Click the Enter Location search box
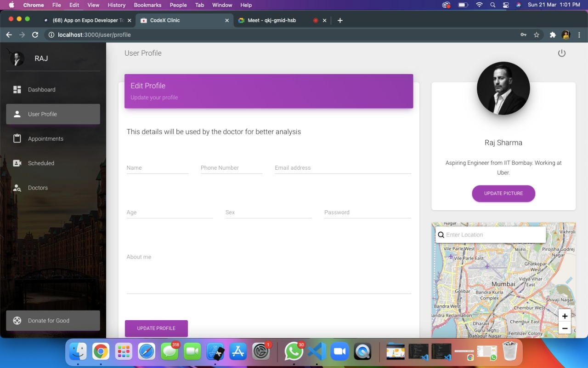Screen dimensions: 588x368 (x=491, y=235)
